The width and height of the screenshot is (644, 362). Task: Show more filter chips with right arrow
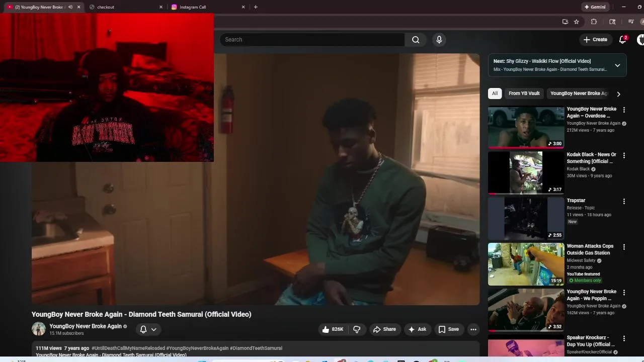tap(618, 94)
